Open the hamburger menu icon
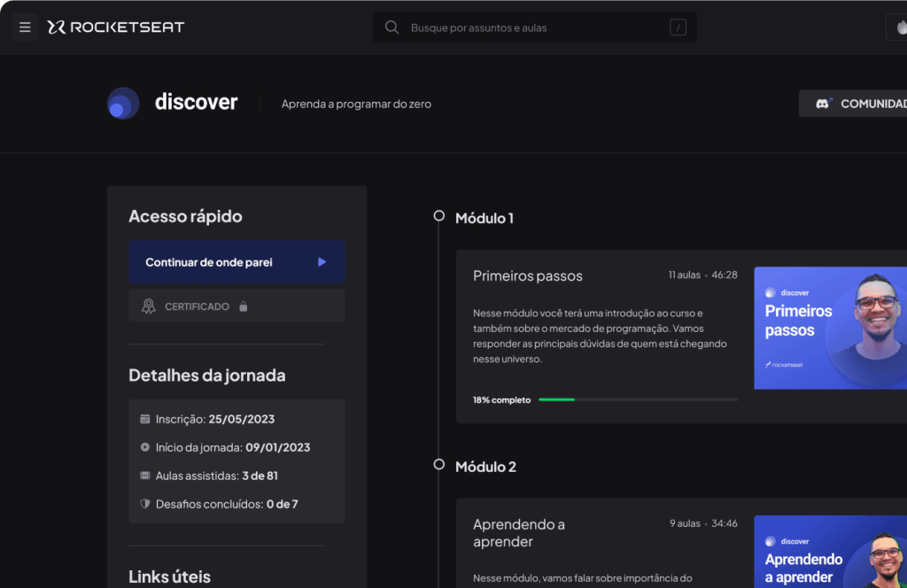The height and width of the screenshot is (588, 907). 25,27
